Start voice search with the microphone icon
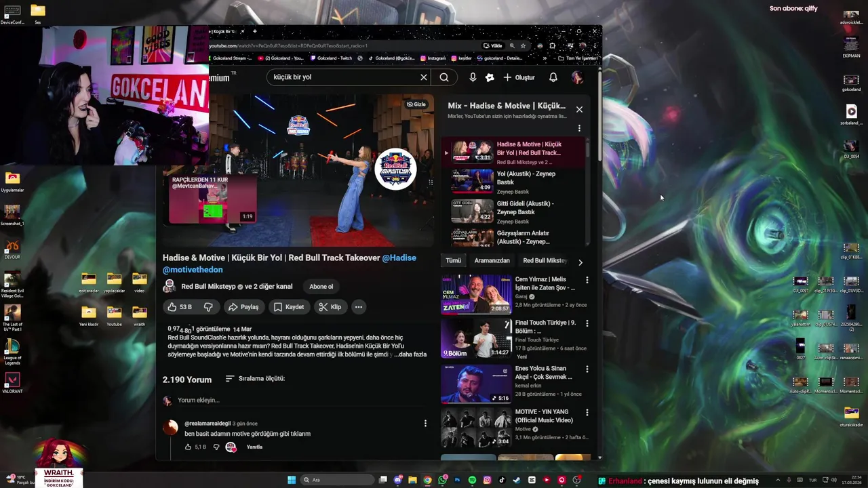868x488 pixels. tap(473, 77)
